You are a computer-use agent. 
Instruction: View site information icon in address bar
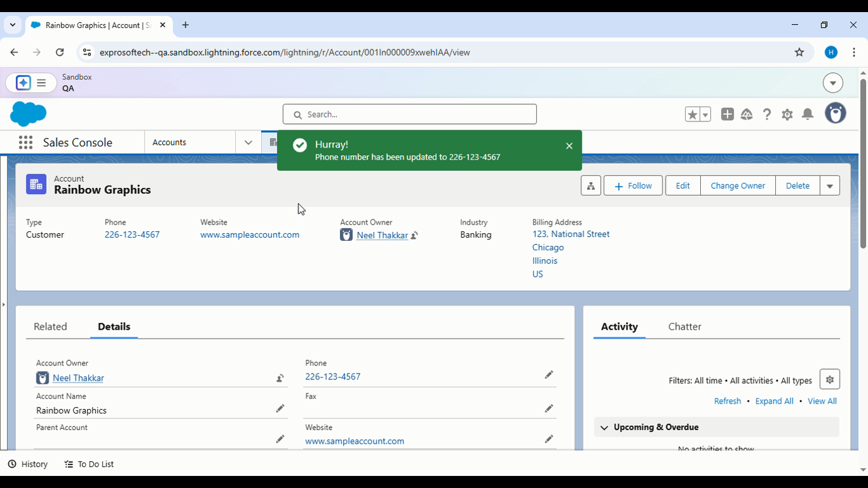[87, 52]
